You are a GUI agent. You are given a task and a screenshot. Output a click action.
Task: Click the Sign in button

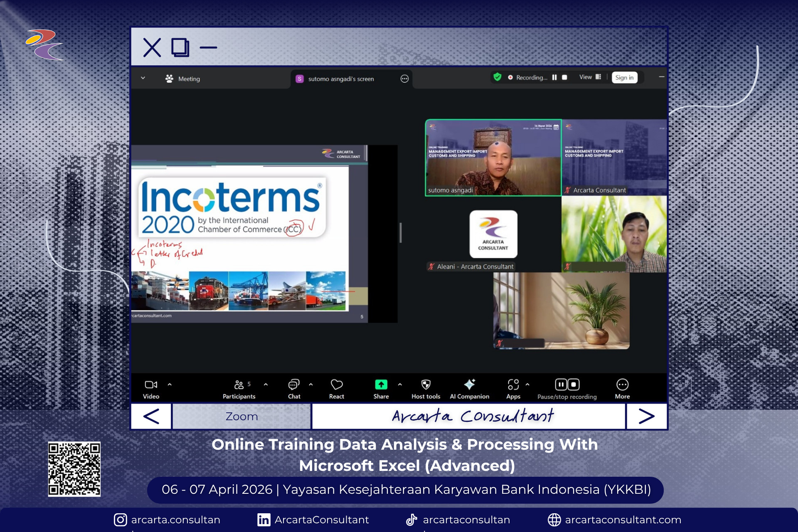(x=624, y=77)
